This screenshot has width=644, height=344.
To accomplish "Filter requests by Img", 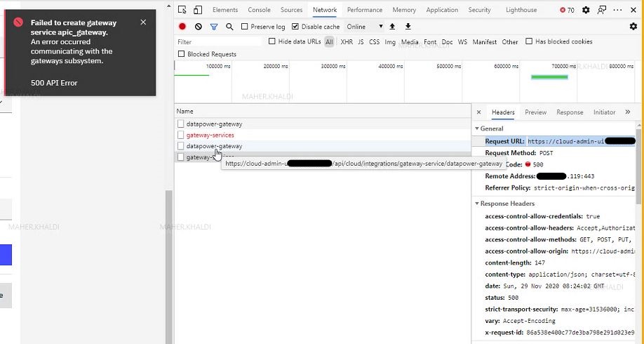I will [390, 42].
